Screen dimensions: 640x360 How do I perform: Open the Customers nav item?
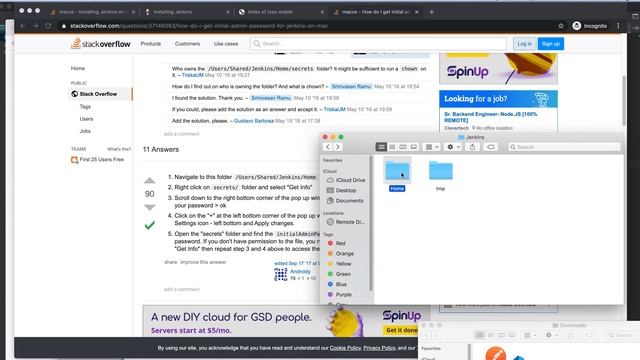pos(187,44)
